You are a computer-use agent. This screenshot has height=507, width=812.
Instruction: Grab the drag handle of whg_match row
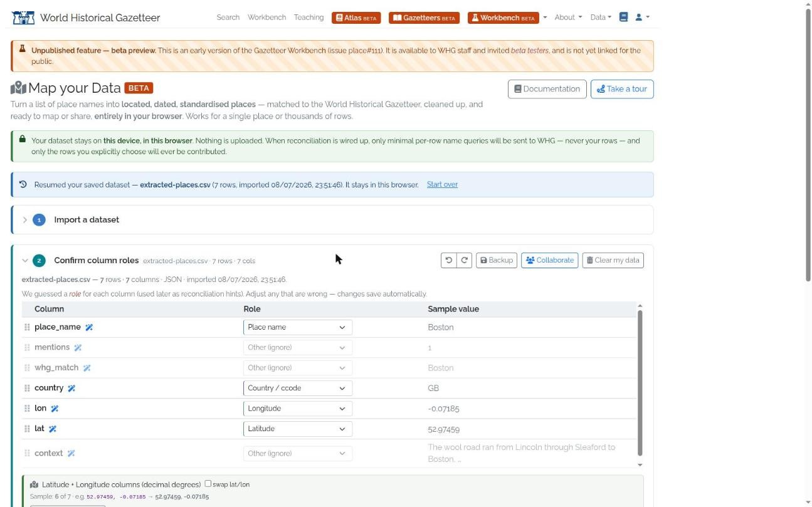pyautogui.click(x=27, y=368)
